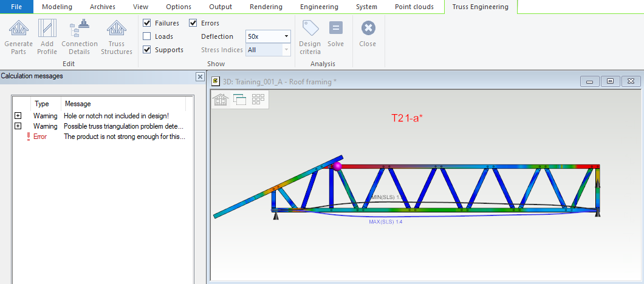Open Design criteria
The width and height of the screenshot is (644, 284).
click(310, 36)
